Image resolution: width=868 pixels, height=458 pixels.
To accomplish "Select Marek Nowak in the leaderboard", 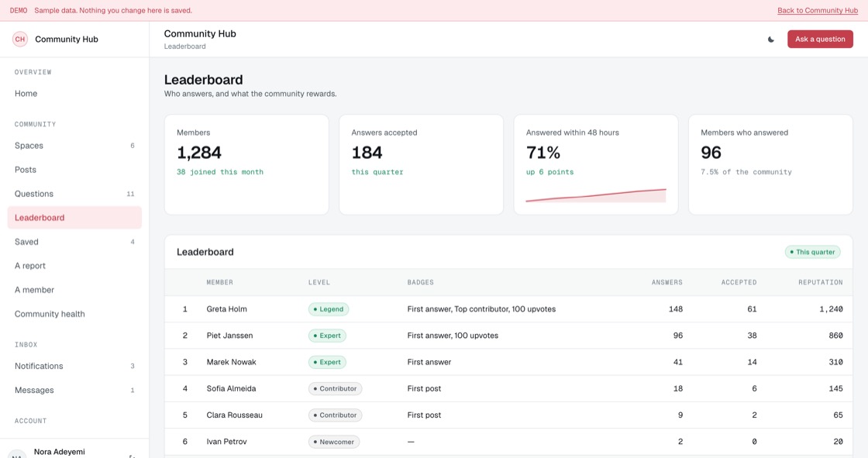I will (231, 362).
